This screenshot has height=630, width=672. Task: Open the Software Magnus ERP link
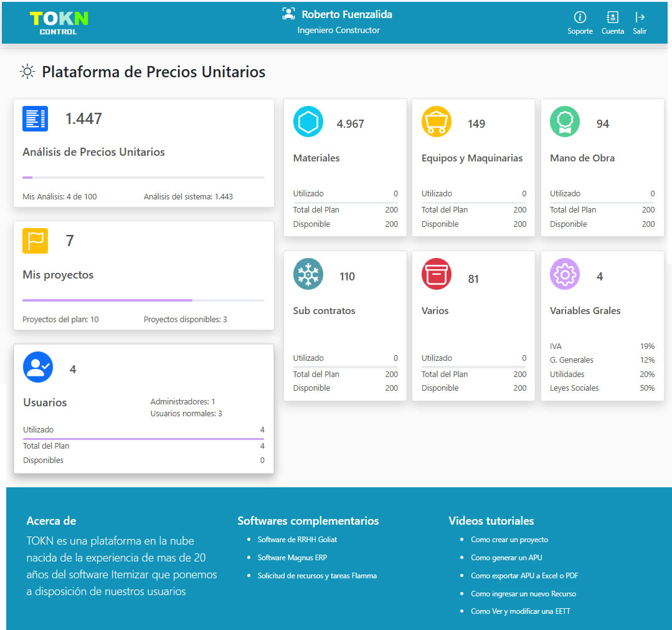pyautogui.click(x=292, y=558)
